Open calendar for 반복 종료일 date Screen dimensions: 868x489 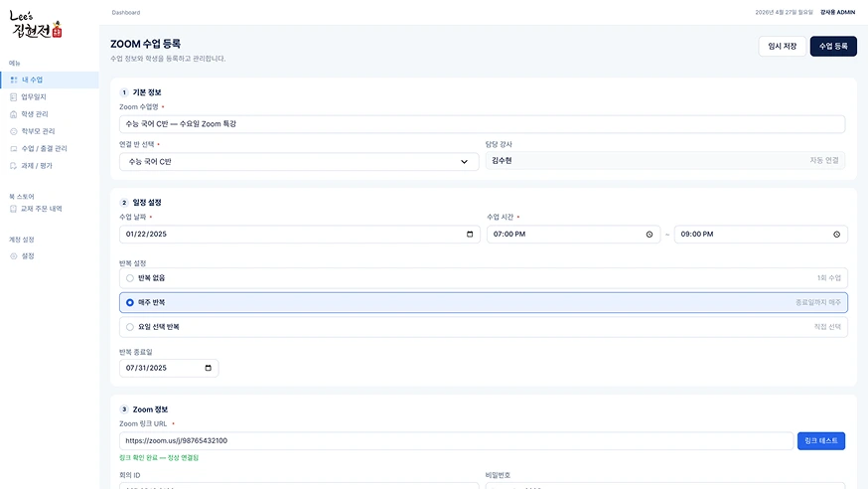click(x=209, y=368)
